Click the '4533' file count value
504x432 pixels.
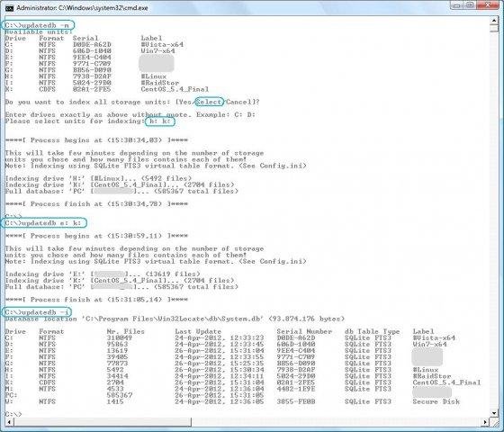[x=115, y=389]
